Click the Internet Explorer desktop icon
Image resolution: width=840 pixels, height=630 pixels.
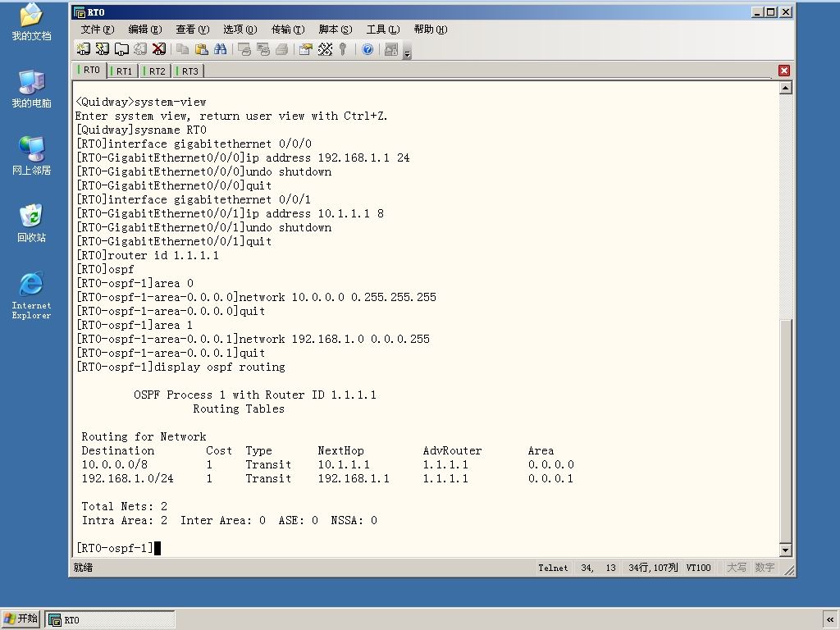point(31,295)
